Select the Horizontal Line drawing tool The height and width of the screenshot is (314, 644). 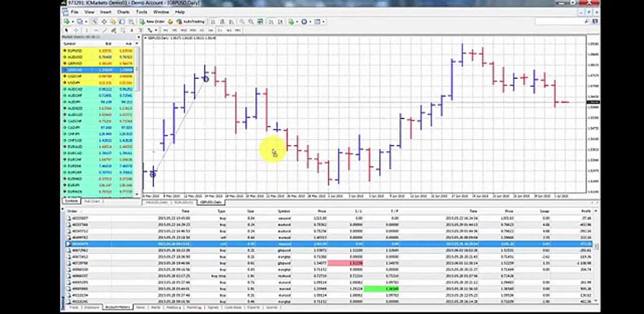point(96,30)
